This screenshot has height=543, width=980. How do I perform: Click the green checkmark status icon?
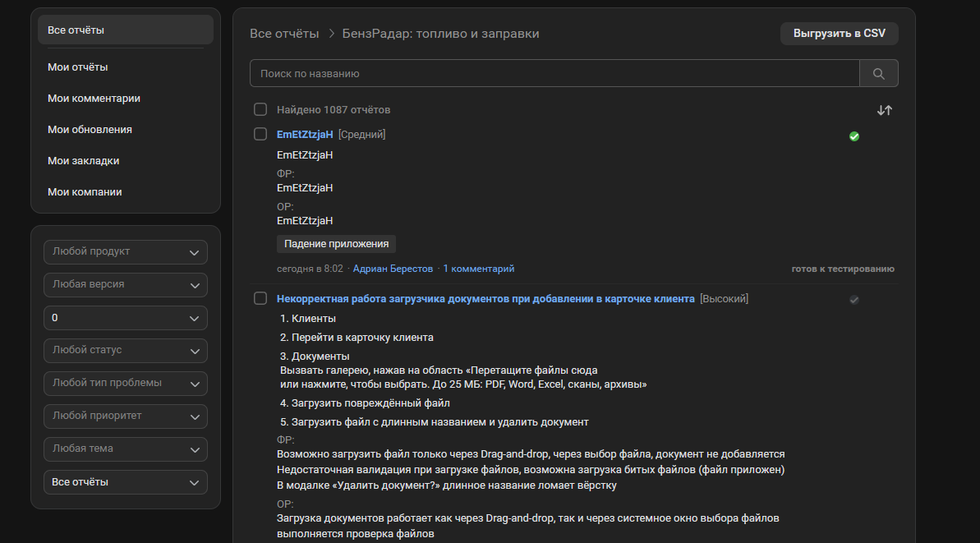coord(854,136)
